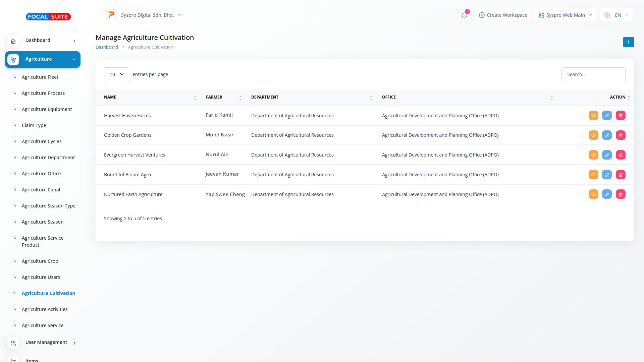Click the Dashboard home icon in sidebar
The width and height of the screenshot is (644, 362).
point(13,41)
